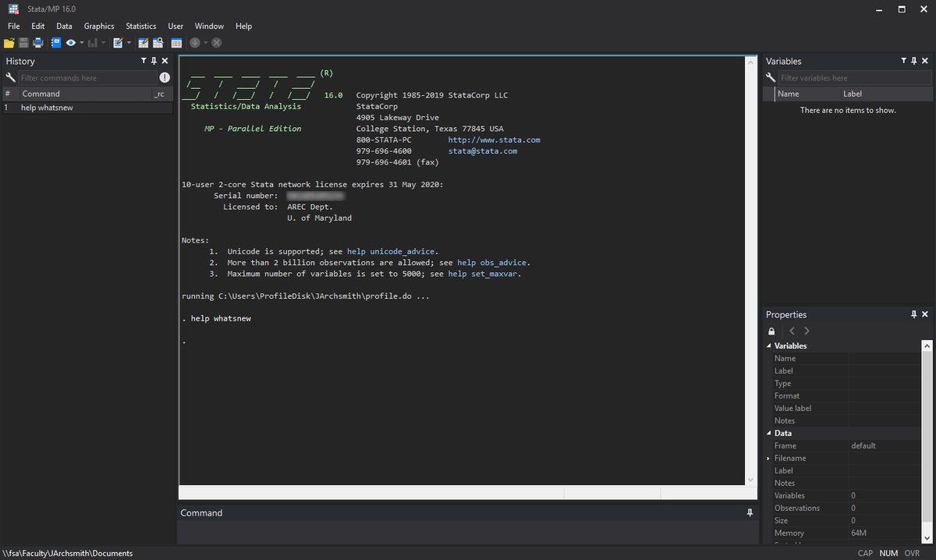Click the Properties scrollbar down arrow
This screenshot has width=936, height=560.
pos(927,538)
